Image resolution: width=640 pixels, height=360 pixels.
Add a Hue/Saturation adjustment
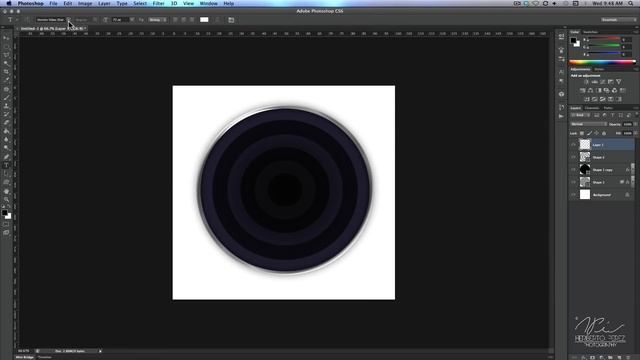[582, 91]
